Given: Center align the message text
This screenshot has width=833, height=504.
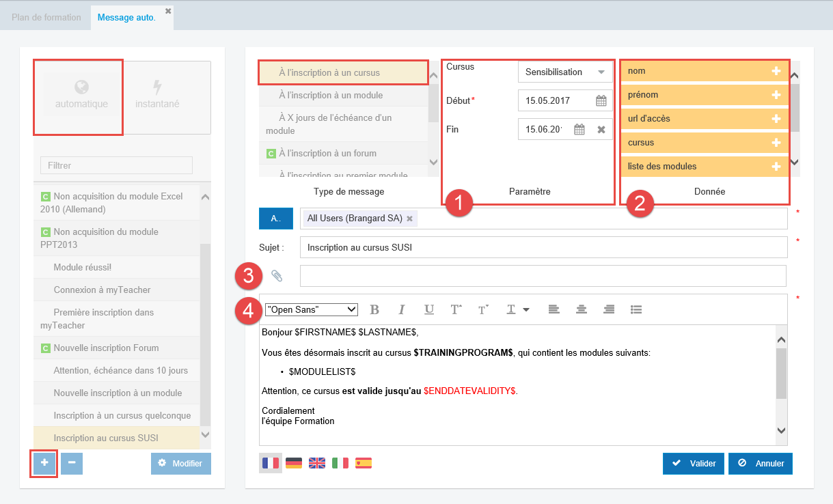Looking at the screenshot, I should (582, 309).
